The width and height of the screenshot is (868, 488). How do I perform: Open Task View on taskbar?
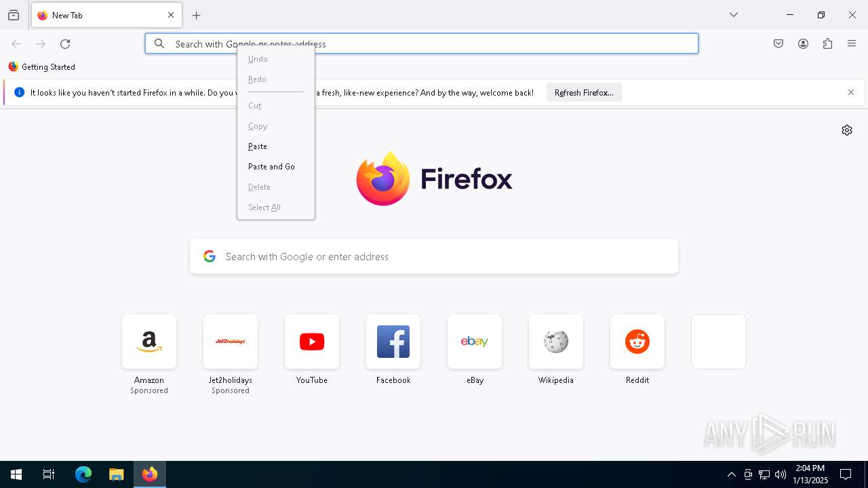point(49,474)
